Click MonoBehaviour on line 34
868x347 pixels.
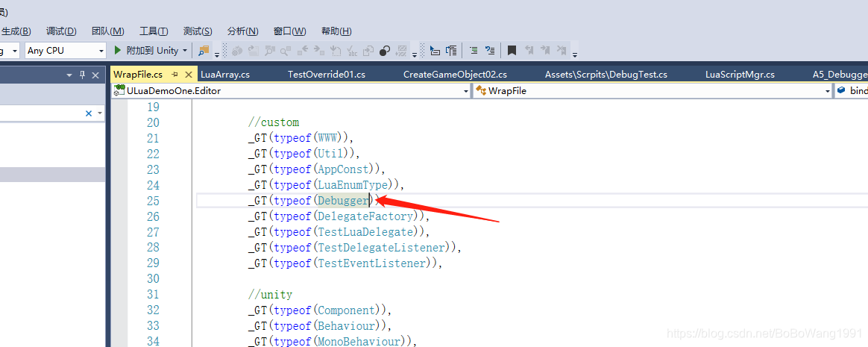360,342
